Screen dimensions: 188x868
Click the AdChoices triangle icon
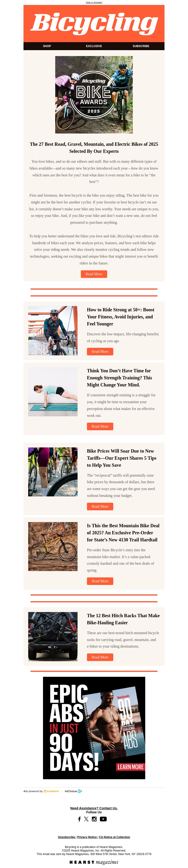tap(80, 791)
